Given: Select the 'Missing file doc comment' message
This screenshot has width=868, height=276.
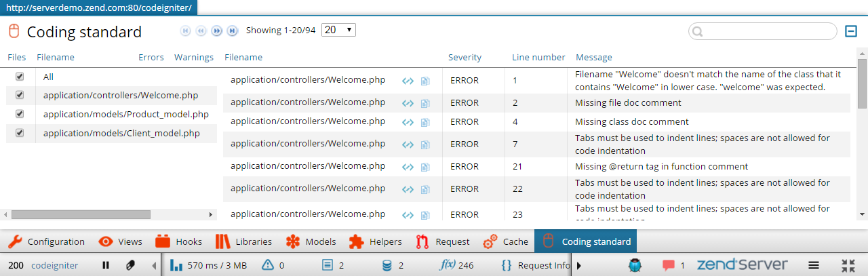Looking at the screenshot, I should [x=628, y=103].
